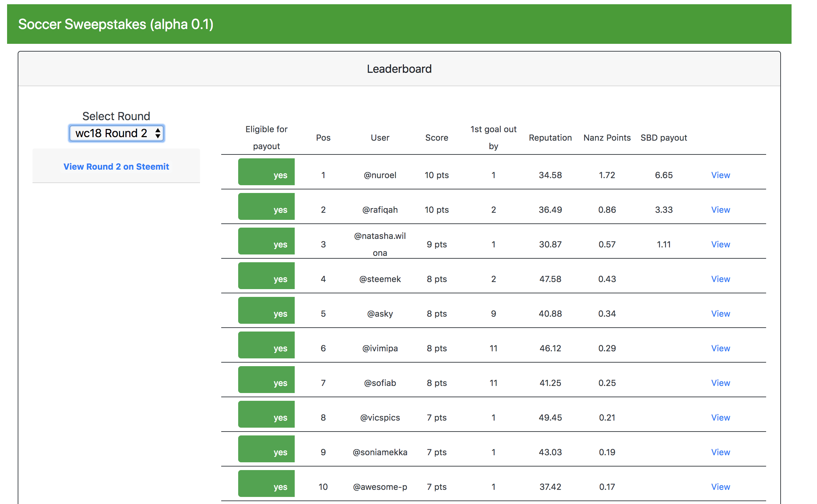Open View link for @soniamekka
817x504 pixels.
click(720, 452)
